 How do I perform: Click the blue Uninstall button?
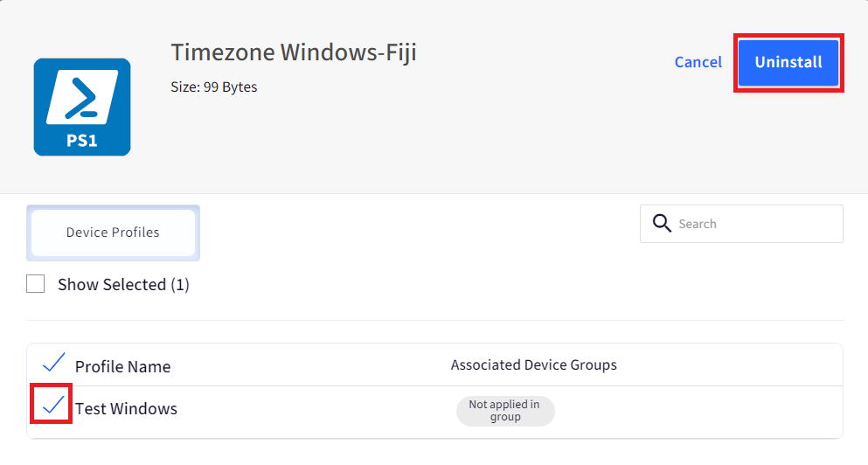point(788,63)
